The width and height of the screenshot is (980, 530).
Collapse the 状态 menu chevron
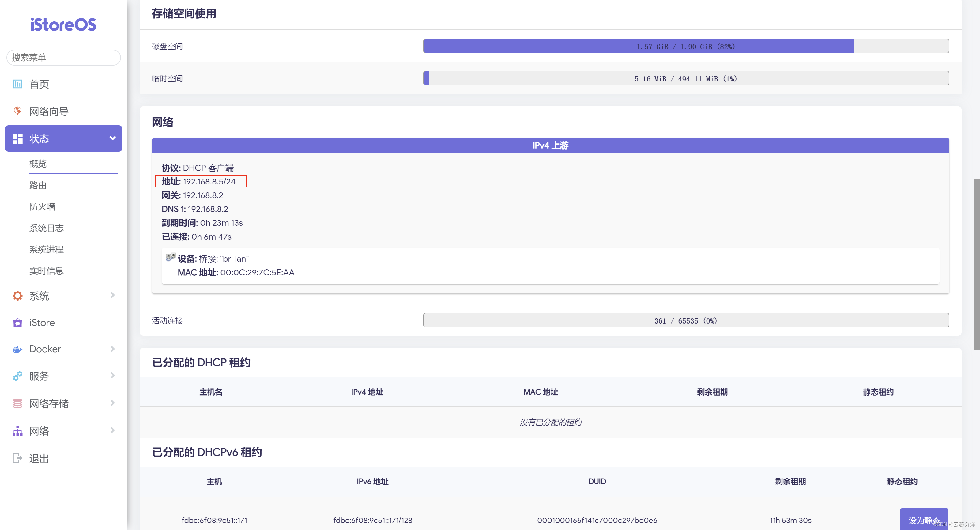coord(112,138)
